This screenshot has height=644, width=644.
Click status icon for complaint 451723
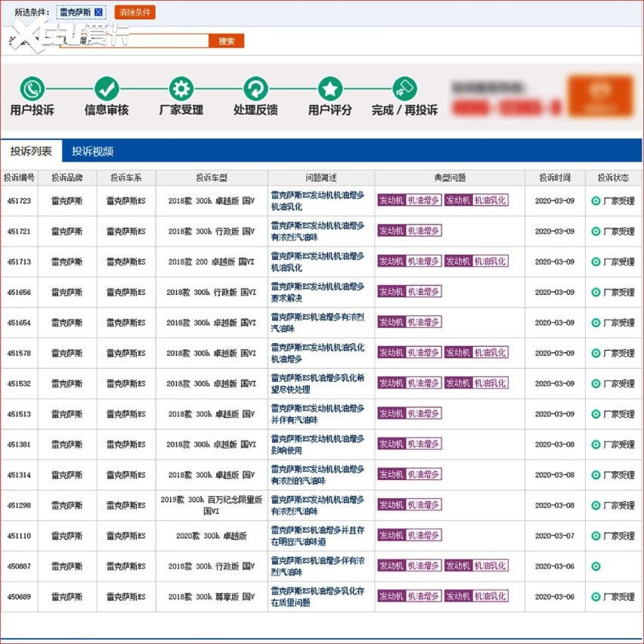tap(596, 201)
